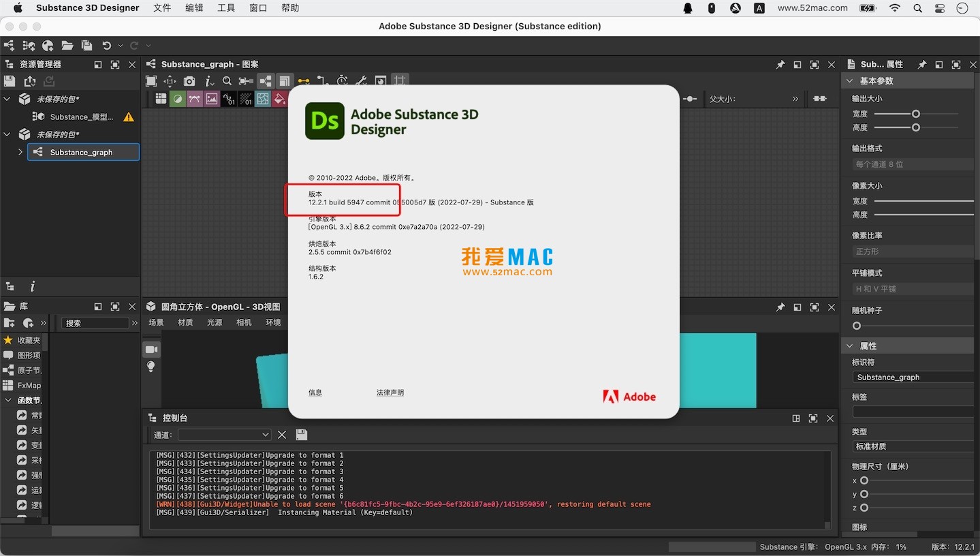Click the undo arrow in top toolbar
This screenshot has height=556, width=980.
click(106, 46)
